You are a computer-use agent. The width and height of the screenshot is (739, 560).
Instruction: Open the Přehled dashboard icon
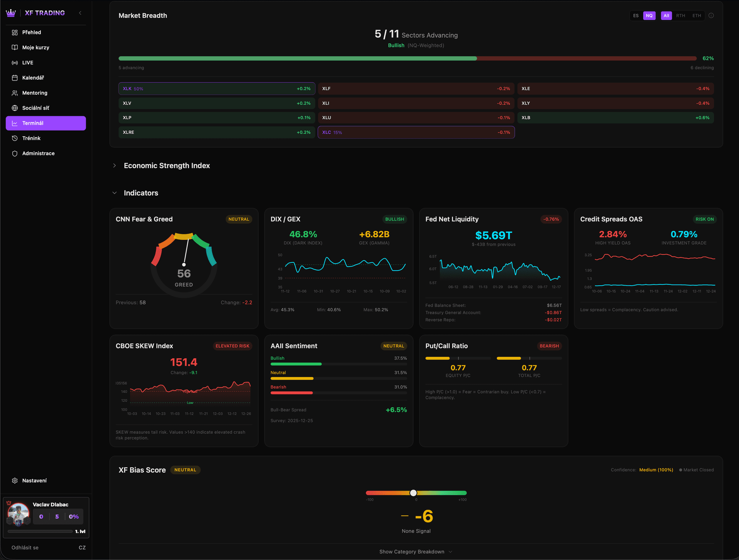(x=15, y=32)
